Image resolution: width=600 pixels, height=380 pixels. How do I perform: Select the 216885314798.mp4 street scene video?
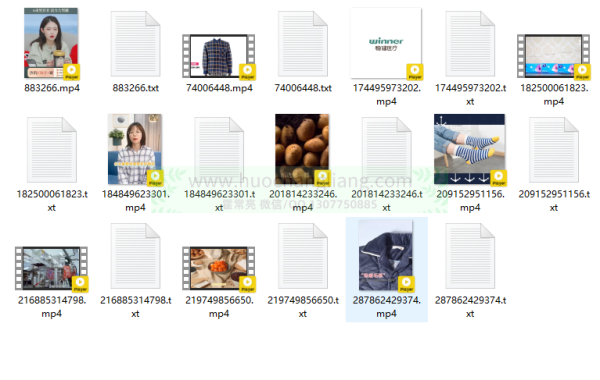51,268
